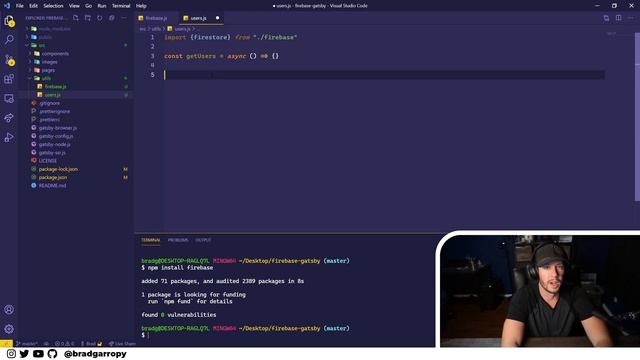Open the View menu
This screenshot has height=360, width=640.
tap(74, 6)
